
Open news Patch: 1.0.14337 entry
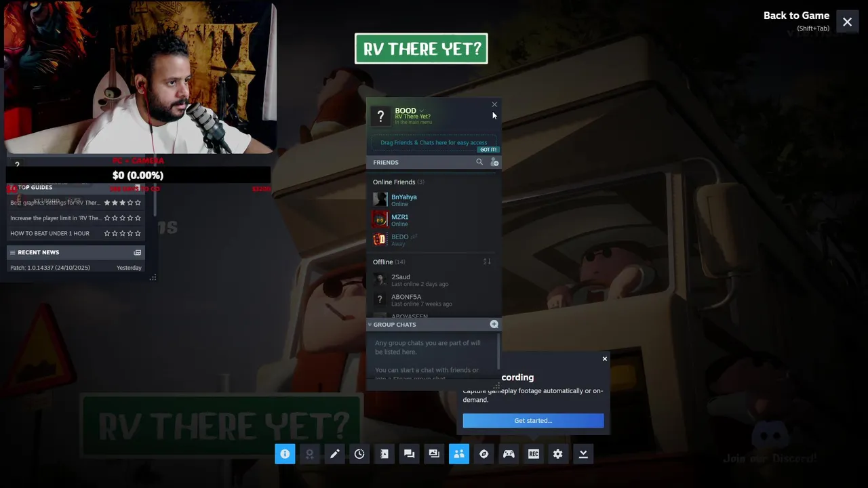[76, 268]
